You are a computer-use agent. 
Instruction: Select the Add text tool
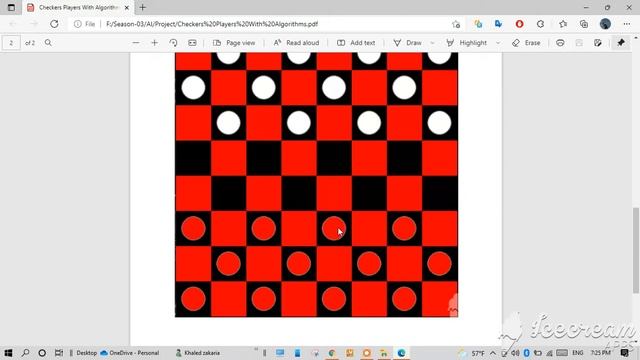pos(356,43)
